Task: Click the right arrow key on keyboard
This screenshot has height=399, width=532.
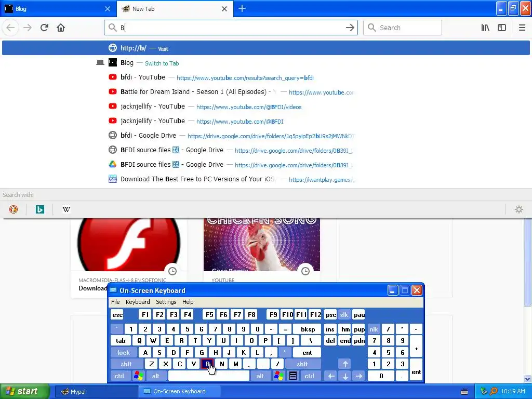Action: [359, 376]
